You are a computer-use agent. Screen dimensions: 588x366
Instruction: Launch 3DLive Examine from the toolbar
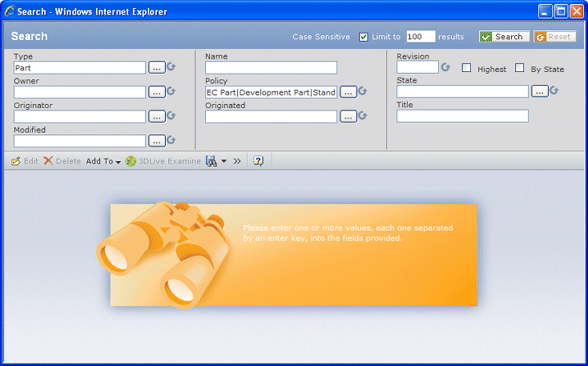pyautogui.click(x=163, y=161)
